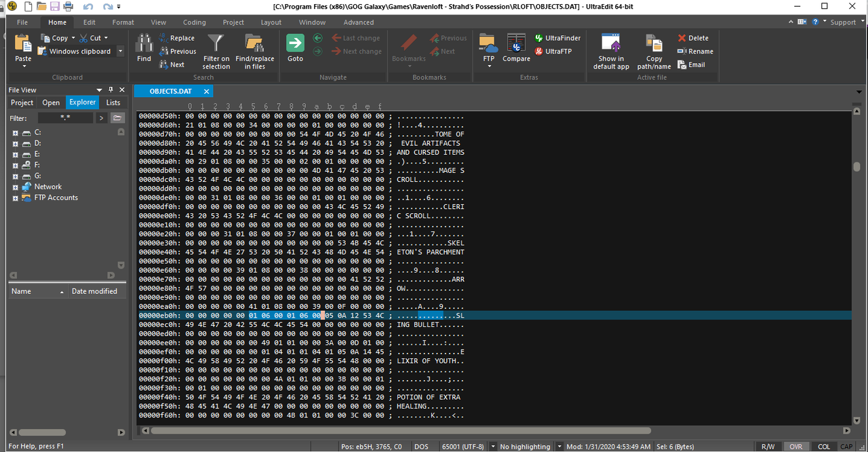Toggle COL column mode in status bar
868x452 pixels.
pos(823,447)
